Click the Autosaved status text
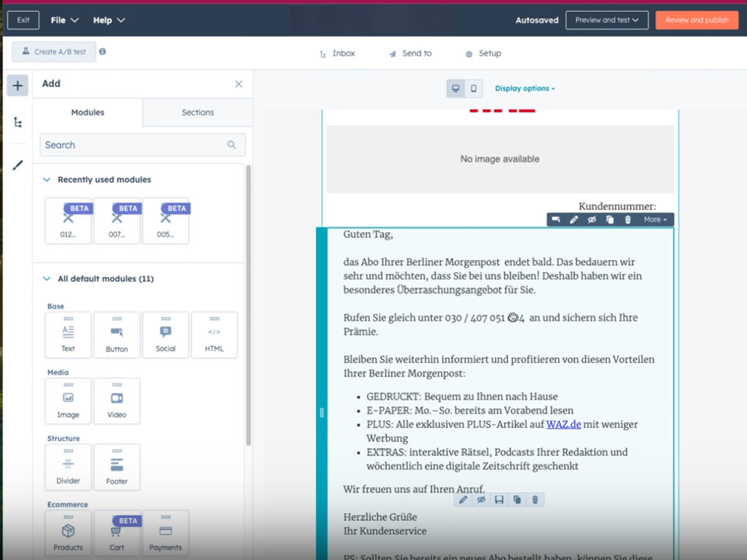This screenshot has width=747, height=560. (x=537, y=20)
